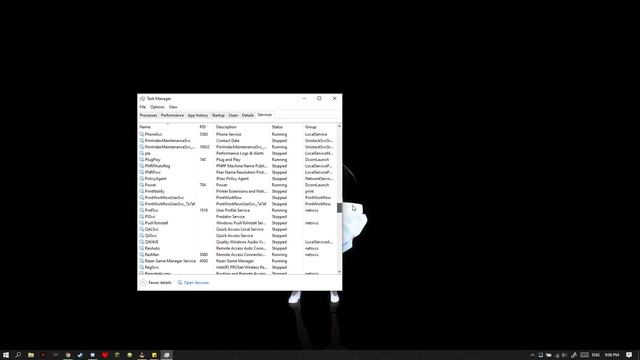Select the RasMan service icon
Viewport: 640px width, 360px height.
142,254
